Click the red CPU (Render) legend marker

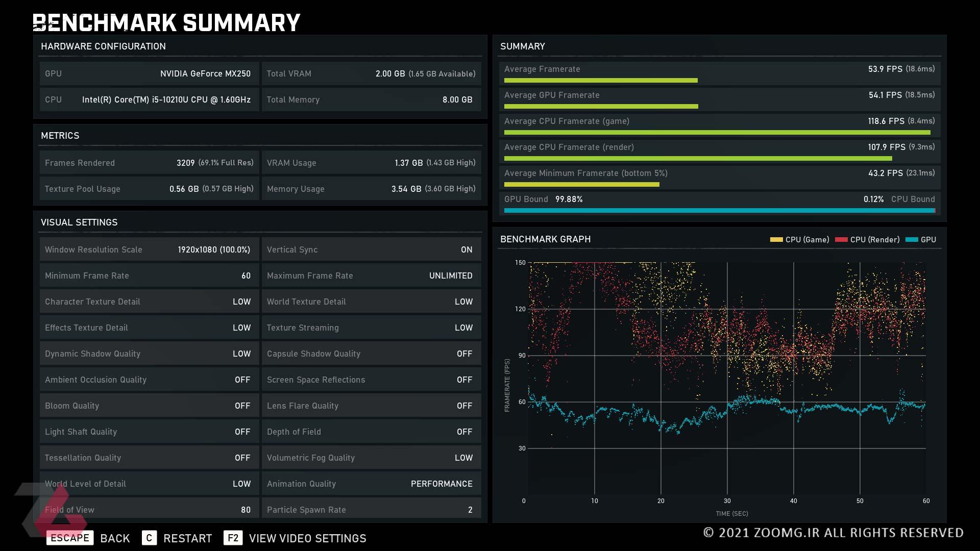(841, 239)
